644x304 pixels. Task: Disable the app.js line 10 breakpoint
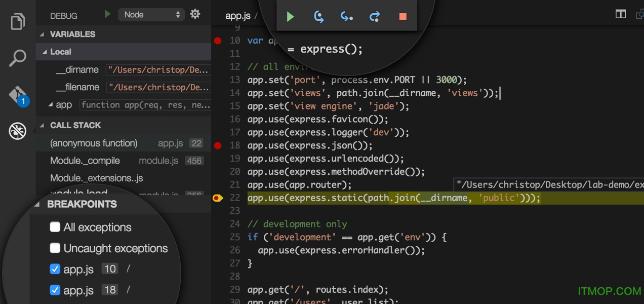coord(55,269)
